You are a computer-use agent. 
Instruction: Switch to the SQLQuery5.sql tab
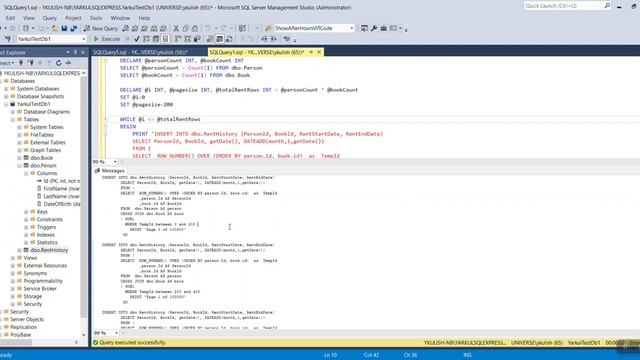pos(140,52)
